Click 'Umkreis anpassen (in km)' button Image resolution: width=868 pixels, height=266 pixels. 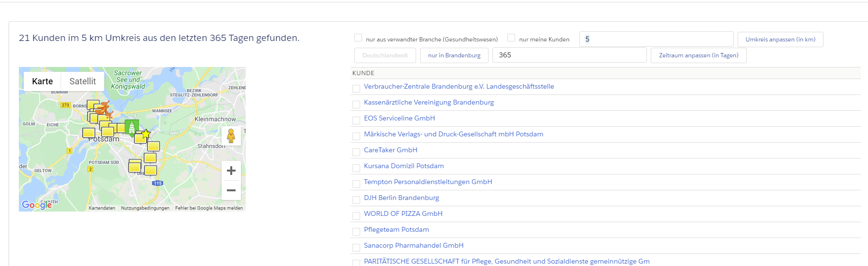point(780,40)
